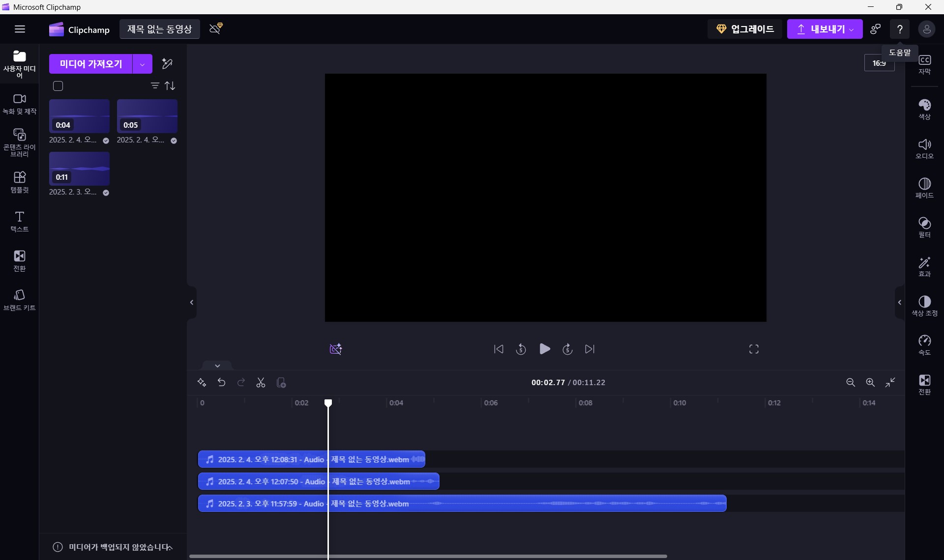This screenshot has height=560, width=944.
Task: Select the 오후 11:57:59 audio clip
Action: click(462, 504)
